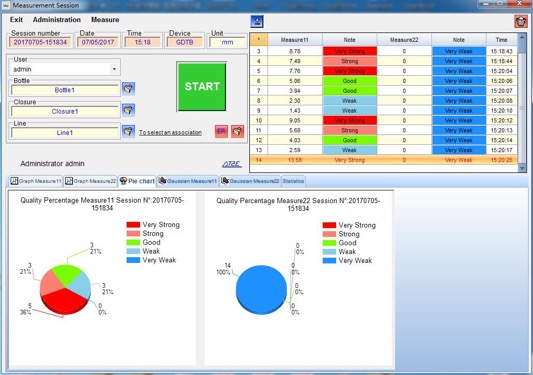The height and width of the screenshot is (375, 533).
Task: Click the table's top-left selector cell
Action: 259,39
